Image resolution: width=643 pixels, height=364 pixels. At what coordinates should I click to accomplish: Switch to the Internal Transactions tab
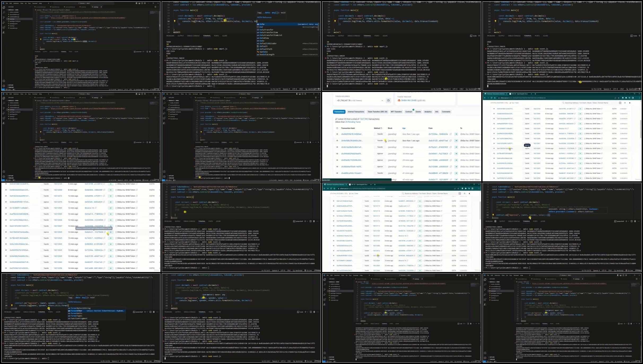click(356, 112)
